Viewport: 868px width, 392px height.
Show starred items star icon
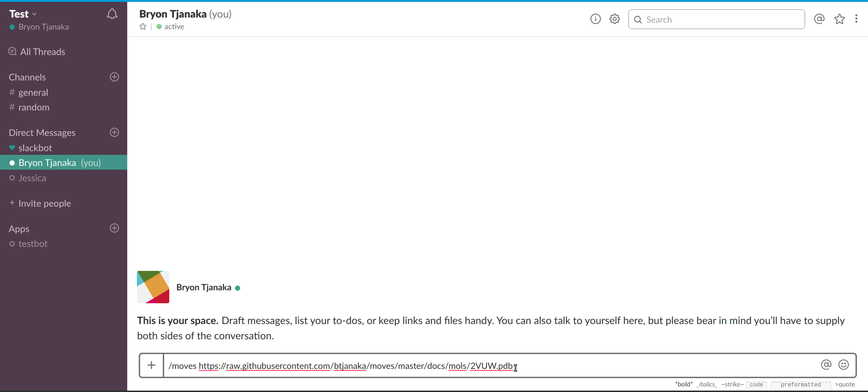tap(840, 19)
